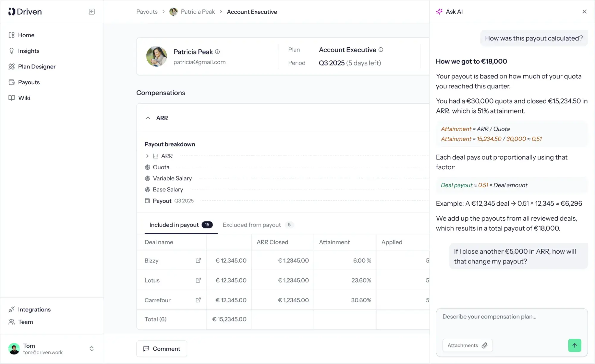Open Insights in the sidebar
Screen dimensions: 595x364
tap(29, 51)
